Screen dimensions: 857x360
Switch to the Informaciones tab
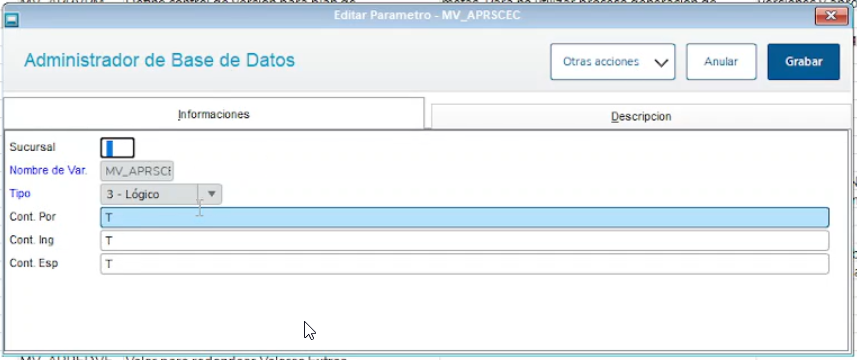pos(214,114)
